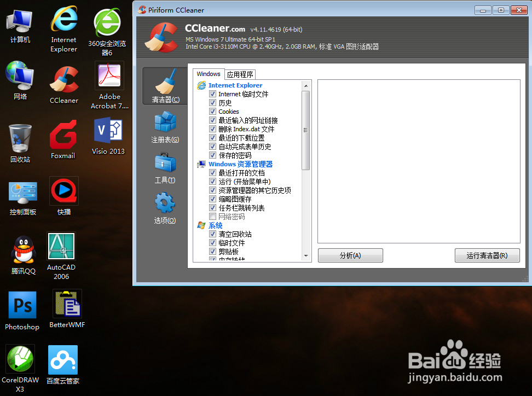Image resolution: width=532 pixels, height=396 pixels.
Task: Select the BetterWMF desktop icon
Action: (67, 309)
